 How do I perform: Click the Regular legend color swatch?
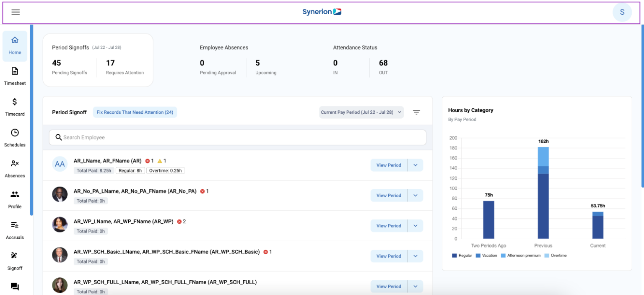[x=454, y=255]
